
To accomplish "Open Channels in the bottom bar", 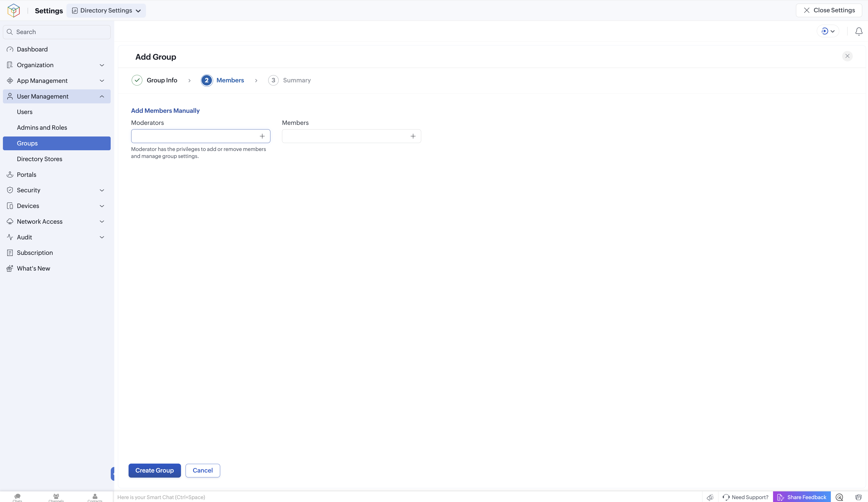I will [56, 497].
